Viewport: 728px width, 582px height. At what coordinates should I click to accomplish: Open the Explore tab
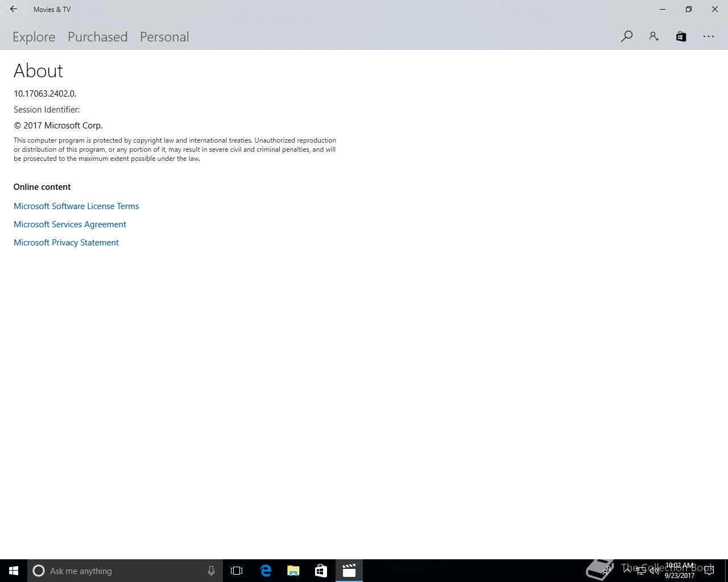[x=34, y=37]
